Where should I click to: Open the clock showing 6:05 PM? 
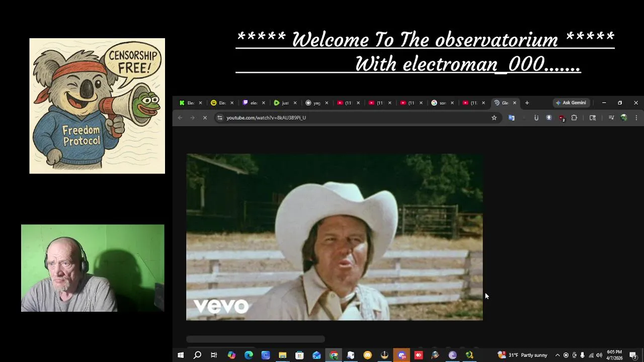pos(614,355)
